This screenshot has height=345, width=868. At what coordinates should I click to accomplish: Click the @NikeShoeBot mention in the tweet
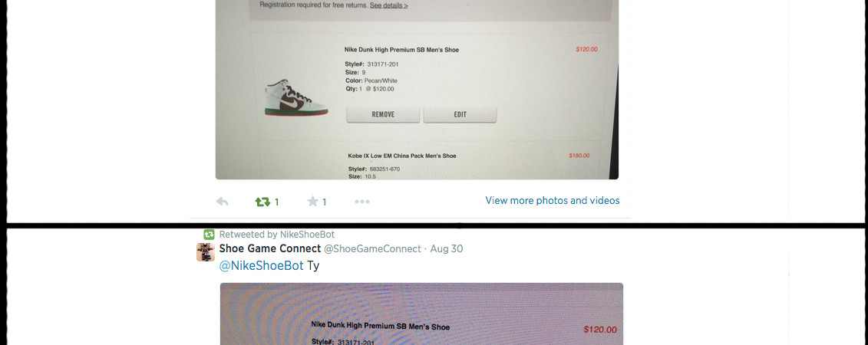(261, 266)
